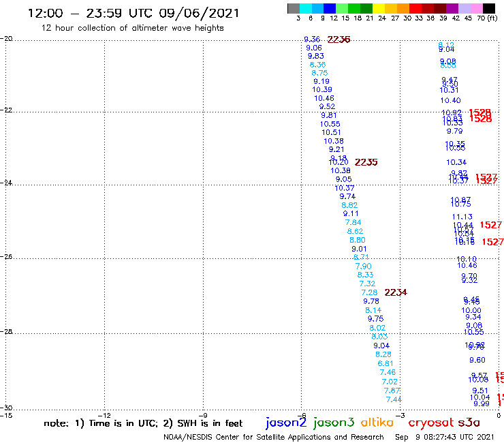Click the Sep 9 08:27:43 UTC 2021 timestamp

pyautogui.click(x=444, y=437)
